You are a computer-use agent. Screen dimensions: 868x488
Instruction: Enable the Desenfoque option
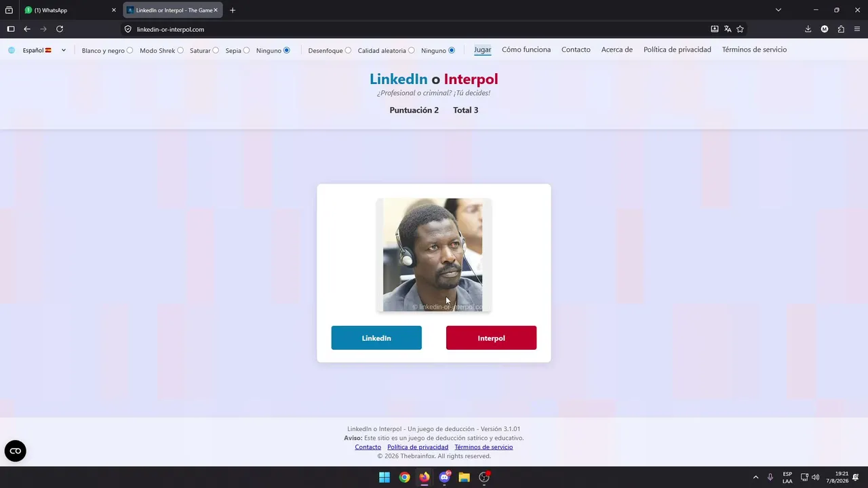348,50
